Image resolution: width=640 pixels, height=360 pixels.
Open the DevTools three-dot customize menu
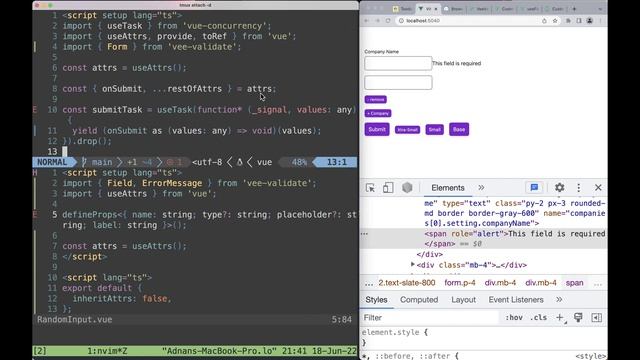pyautogui.click(x=578, y=188)
